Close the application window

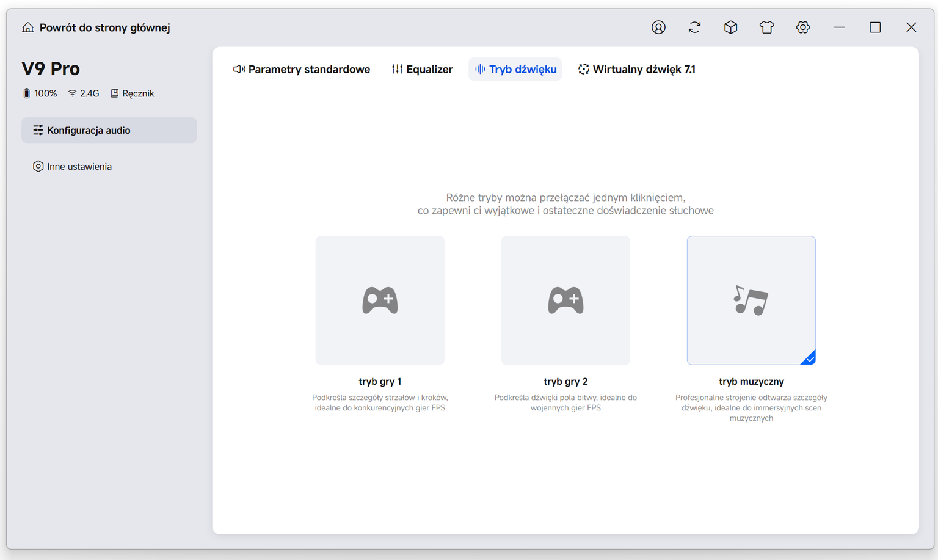click(x=911, y=27)
